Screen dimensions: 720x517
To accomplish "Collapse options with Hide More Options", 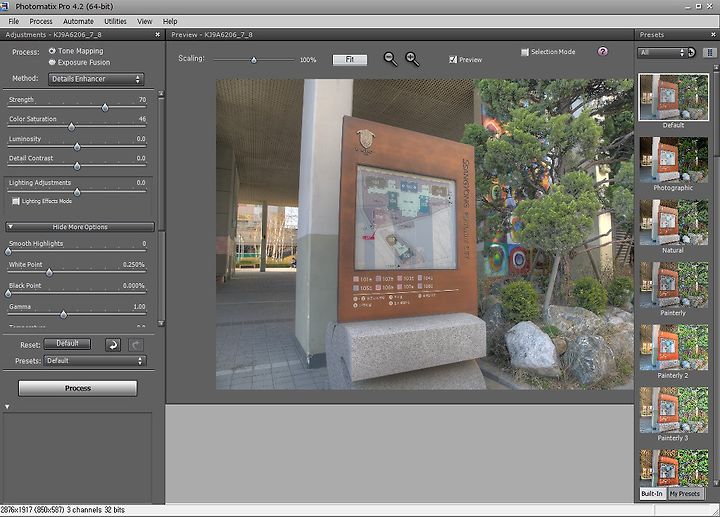I will pos(80,227).
